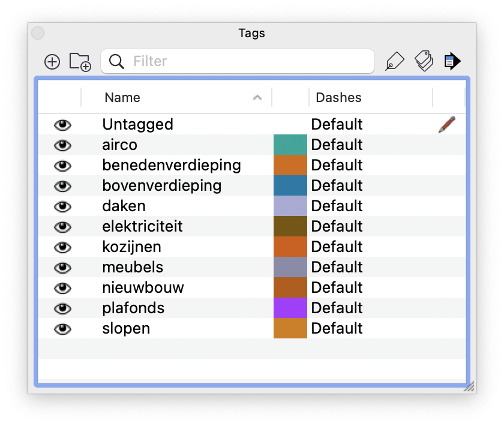This screenshot has height=426, width=504.
Task: Open the nieuwbouw color swatch
Action: (x=290, y=287)
